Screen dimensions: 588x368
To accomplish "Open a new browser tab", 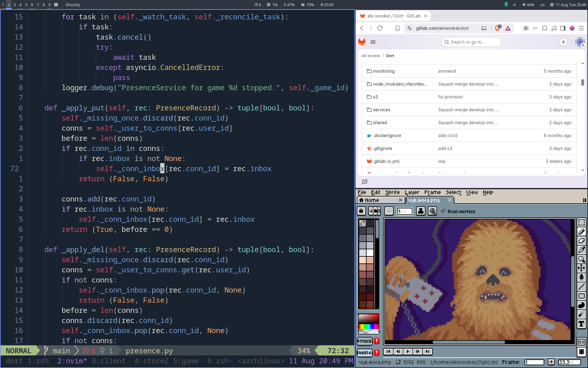I will [x=437, y=16].
